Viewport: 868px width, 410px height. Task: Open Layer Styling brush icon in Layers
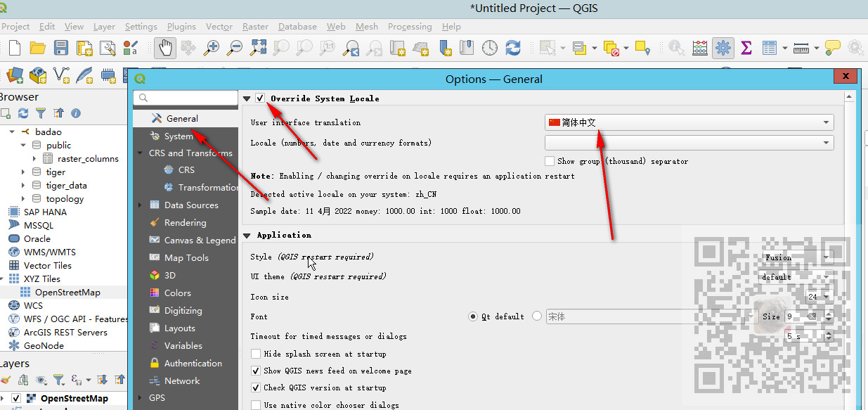click(6, 380)
